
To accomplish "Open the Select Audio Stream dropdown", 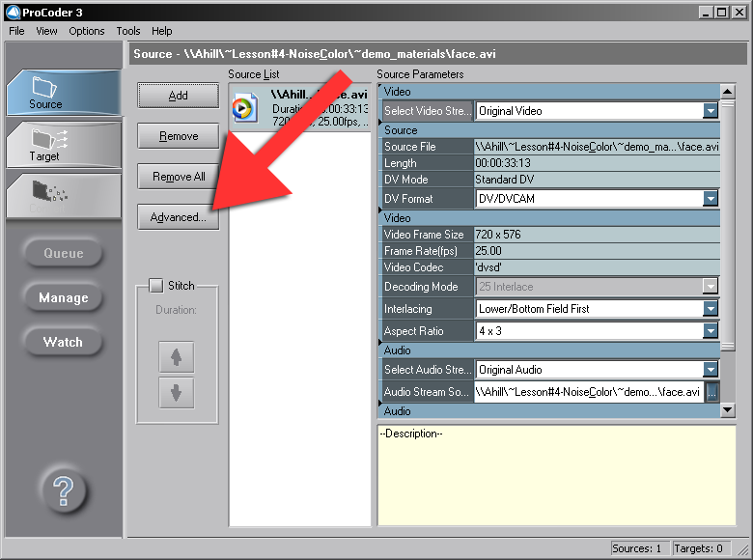I will coord(711,370).
